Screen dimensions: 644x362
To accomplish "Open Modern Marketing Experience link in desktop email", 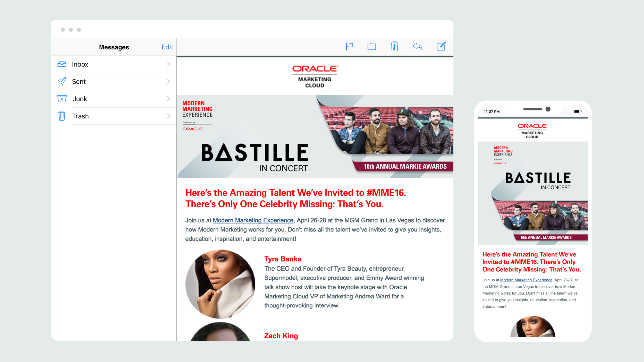I will coord(253,220).
